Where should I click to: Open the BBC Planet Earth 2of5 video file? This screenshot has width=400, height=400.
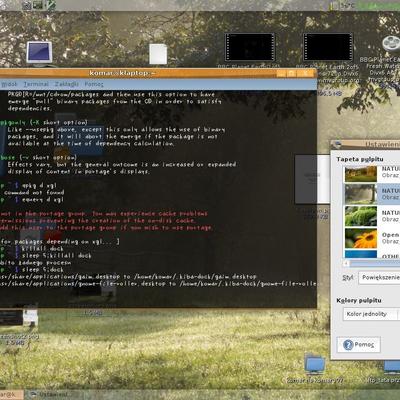point(328,47)
